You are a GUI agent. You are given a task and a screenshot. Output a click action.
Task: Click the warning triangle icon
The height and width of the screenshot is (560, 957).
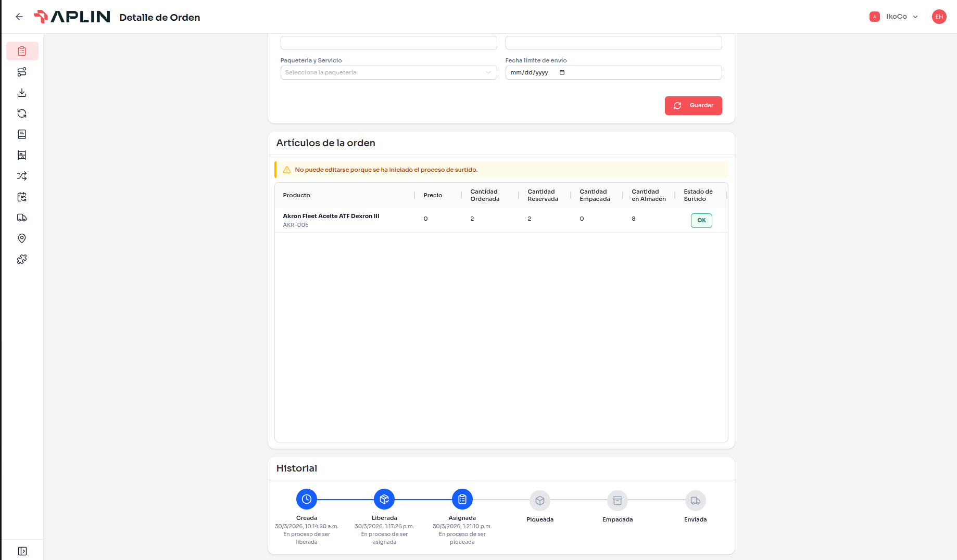(286, 170)
